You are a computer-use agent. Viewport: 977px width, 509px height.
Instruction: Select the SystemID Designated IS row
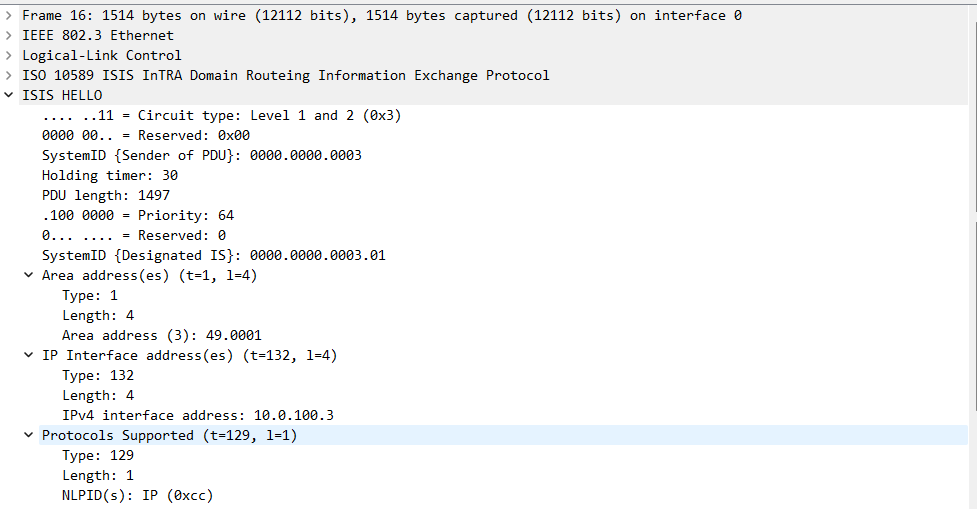(213, 255)
